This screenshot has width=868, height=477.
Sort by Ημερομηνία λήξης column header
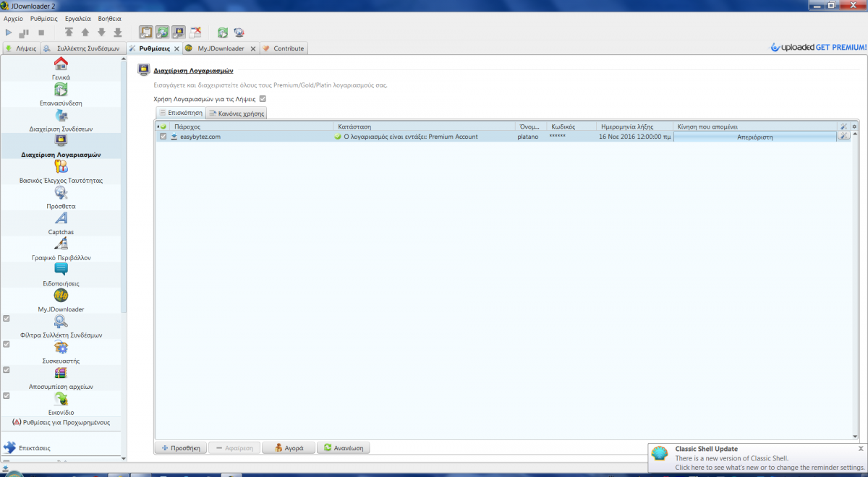click(x=634, y=126)
